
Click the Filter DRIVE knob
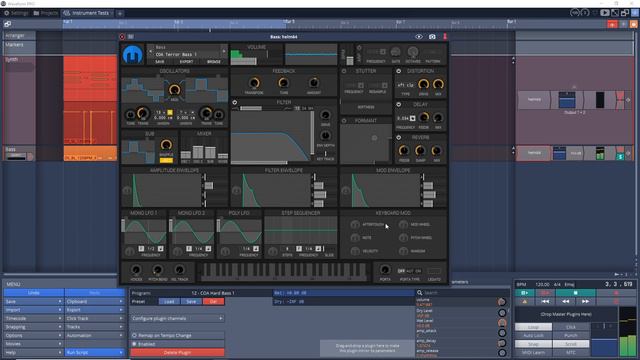325,115
